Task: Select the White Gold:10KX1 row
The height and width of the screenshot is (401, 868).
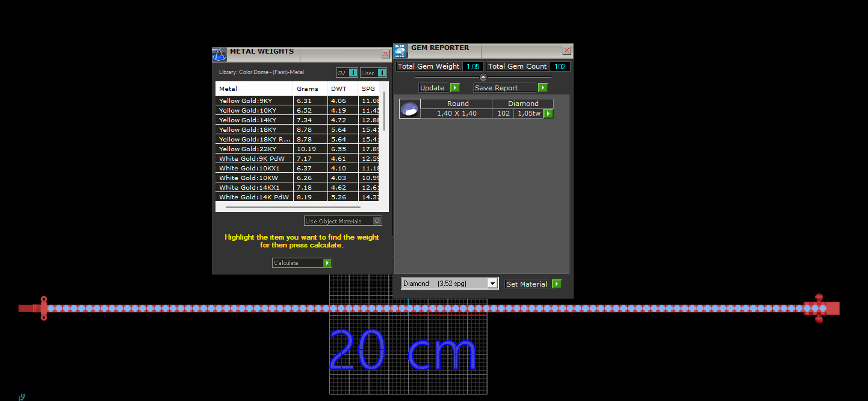Action: (297, 168)
